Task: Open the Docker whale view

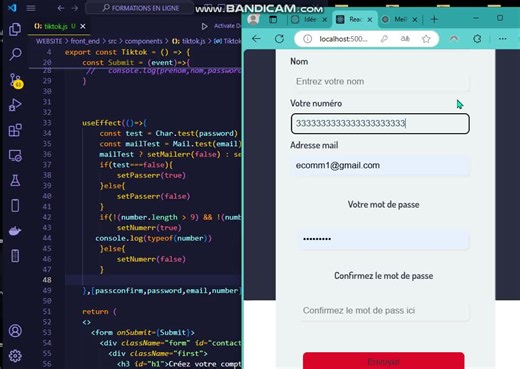Action: click(x=15, y=231)
